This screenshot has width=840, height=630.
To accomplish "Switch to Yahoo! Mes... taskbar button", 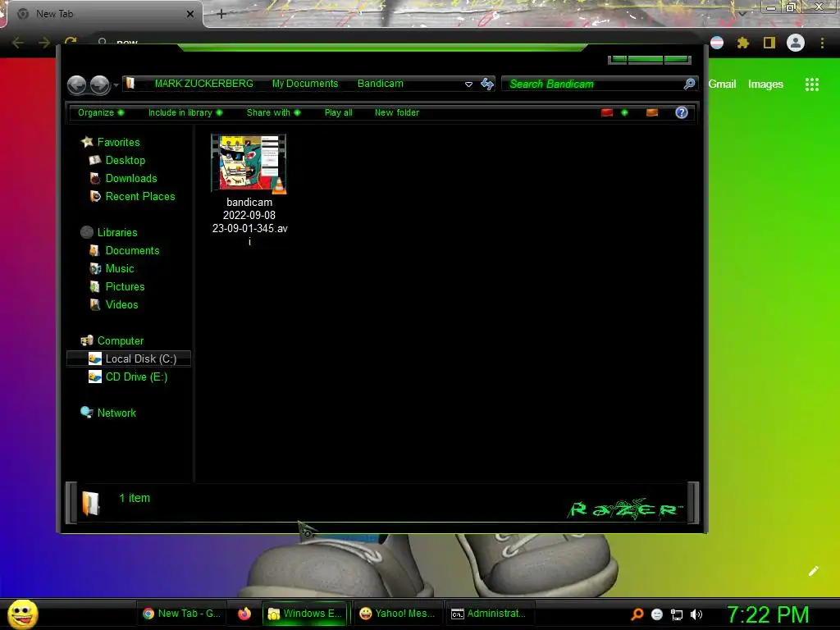I will coord(397,614).
